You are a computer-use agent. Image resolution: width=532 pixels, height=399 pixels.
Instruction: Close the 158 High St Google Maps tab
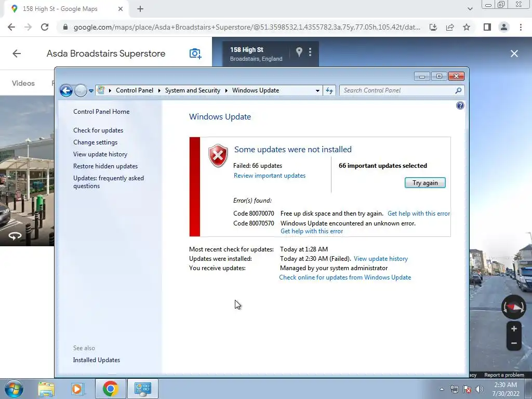point(121,9)
